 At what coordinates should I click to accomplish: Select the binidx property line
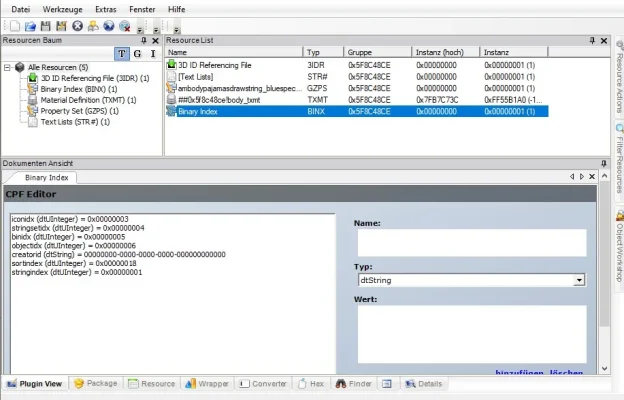tap(68, 237)
